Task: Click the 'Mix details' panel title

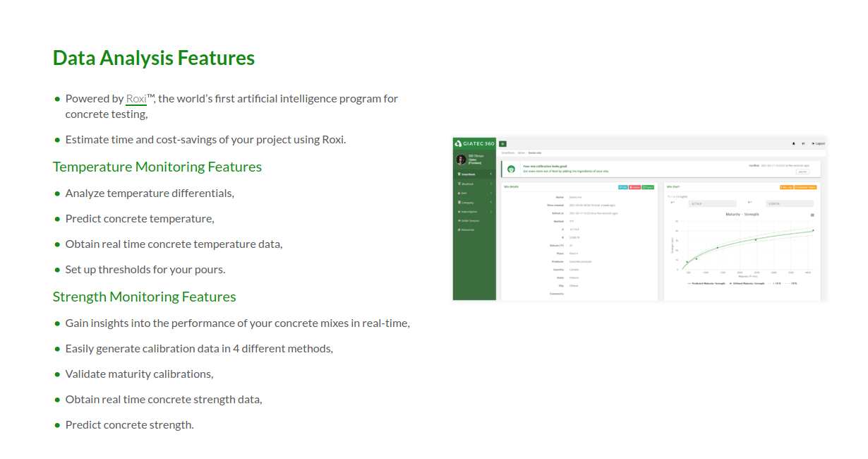Action: tap(511, 186)
